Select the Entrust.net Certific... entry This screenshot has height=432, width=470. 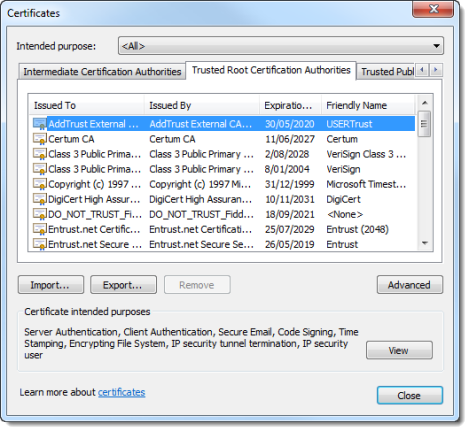tap(94, 229)
